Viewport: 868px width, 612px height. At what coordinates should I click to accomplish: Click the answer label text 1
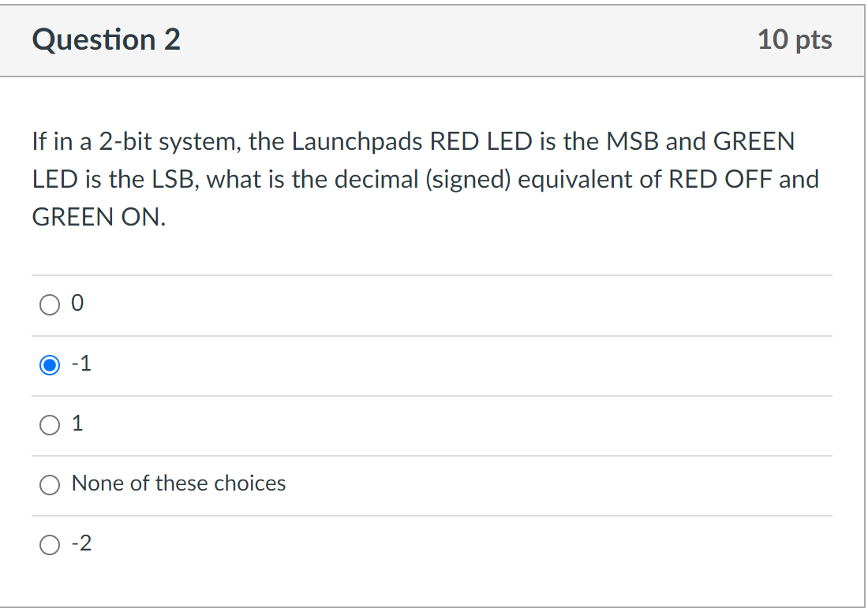[76, 424]
